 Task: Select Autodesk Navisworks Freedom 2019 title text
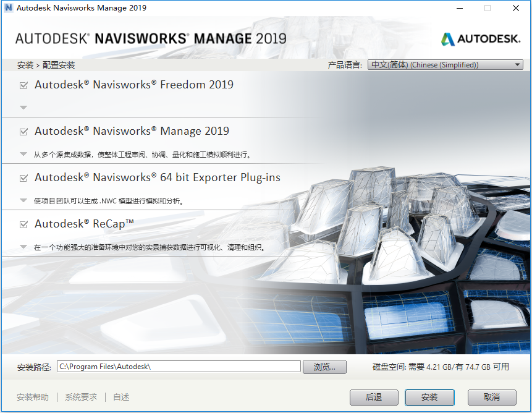134,85
